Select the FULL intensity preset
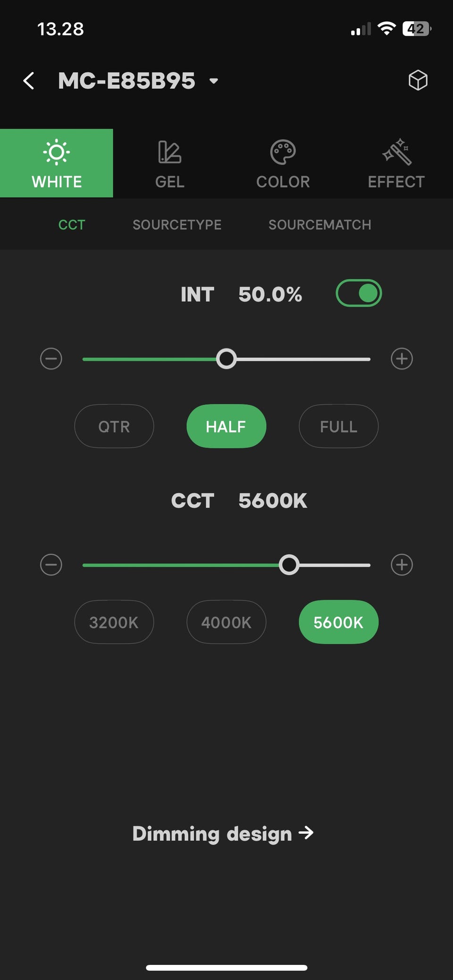 click(338, 426)
